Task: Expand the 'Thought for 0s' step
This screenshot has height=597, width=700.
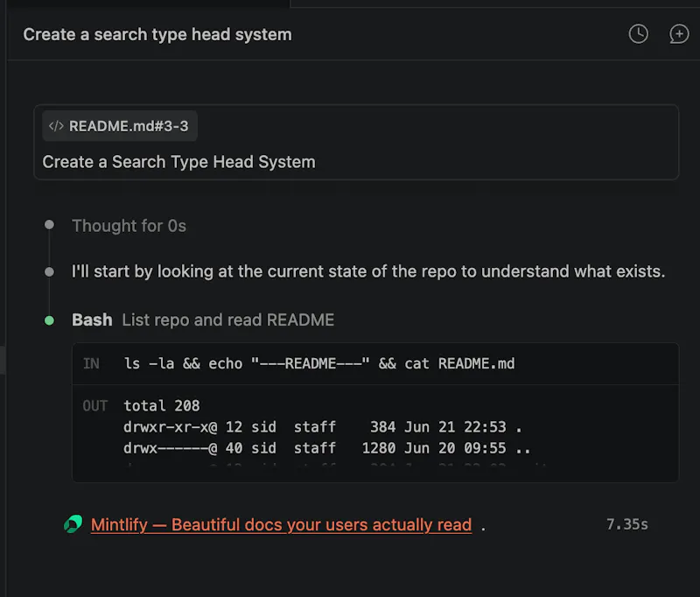Action: click(129, 226)
